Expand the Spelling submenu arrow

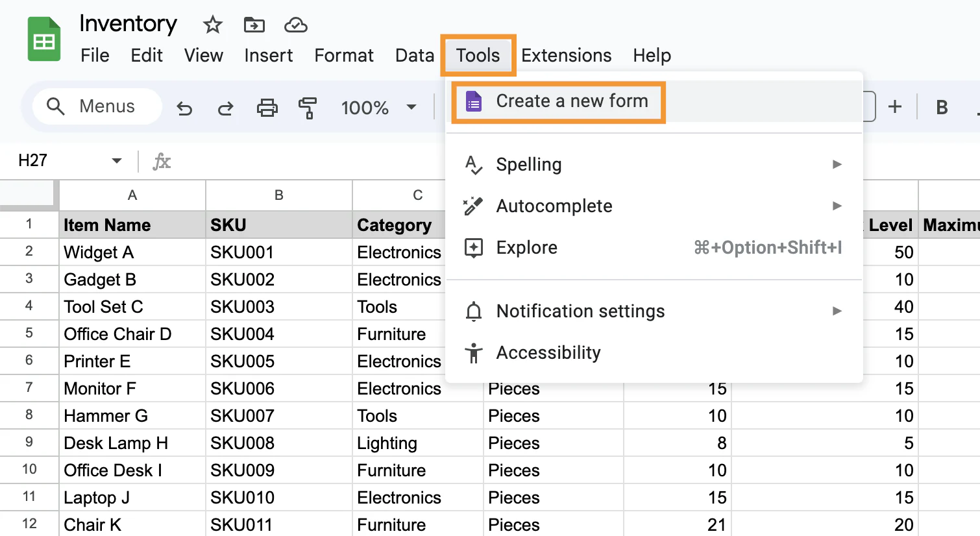coord(837,164)
